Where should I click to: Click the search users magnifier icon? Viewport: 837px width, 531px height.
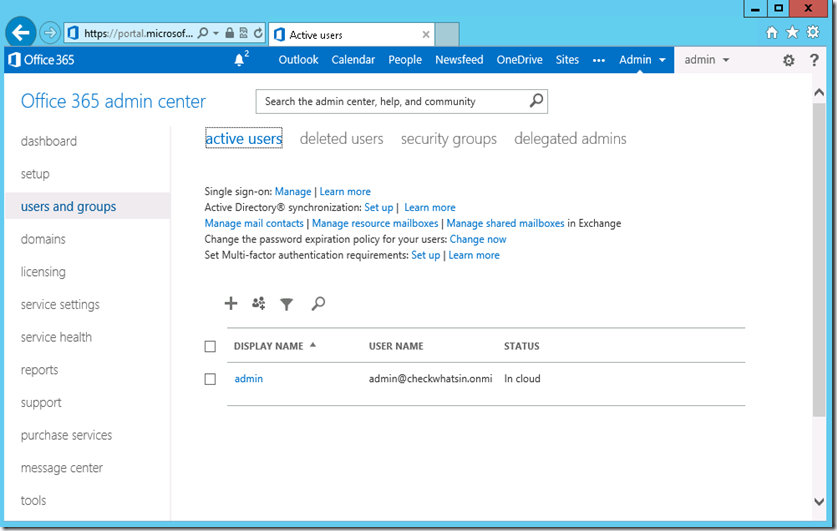318,304
